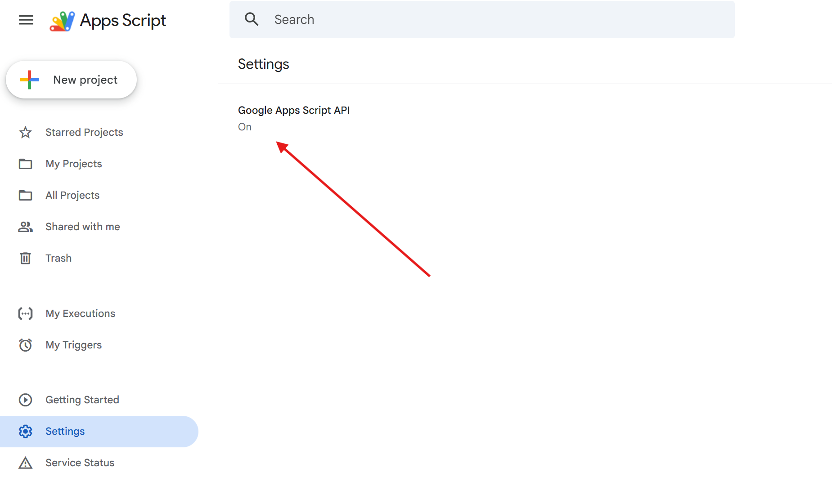Click the colorful plus icon
The width and height of the screenshot is (832, 504).
tap(30, 80)
